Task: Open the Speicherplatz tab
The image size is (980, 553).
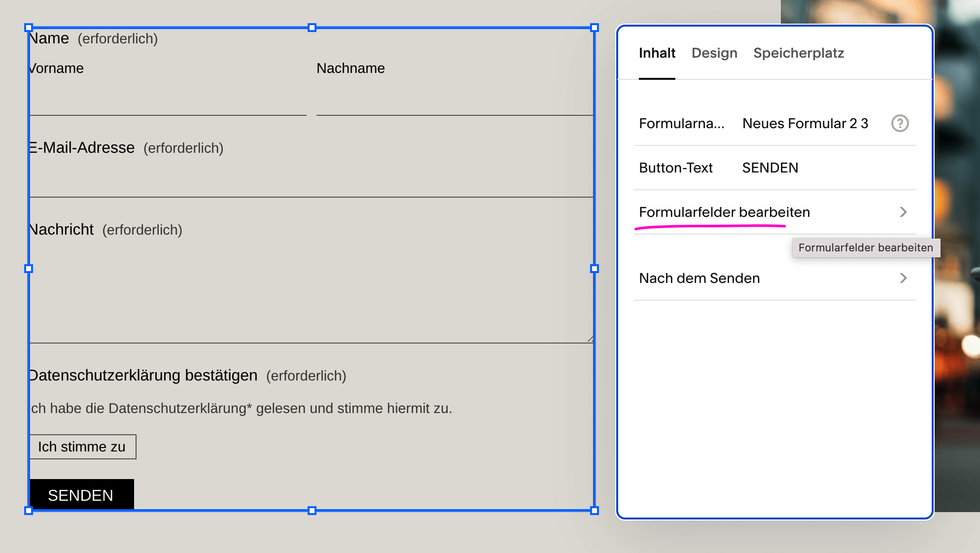Action: [798, 53]
